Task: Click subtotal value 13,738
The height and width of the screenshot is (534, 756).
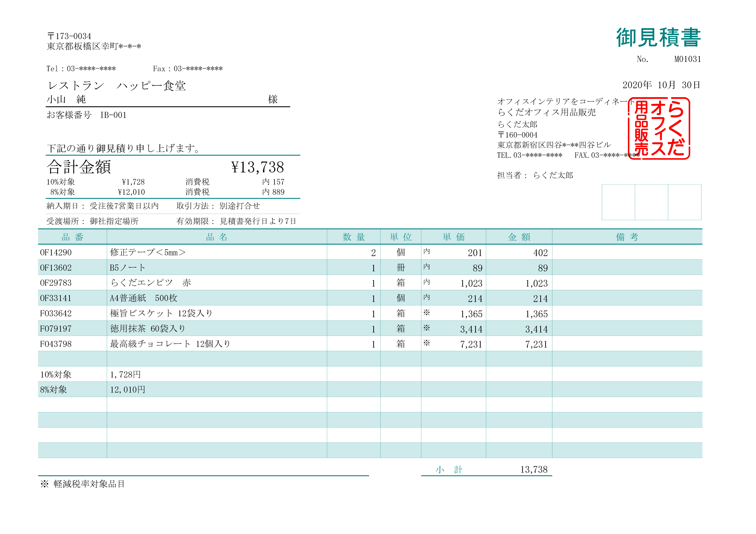Action: pyautogui.click(x=534, y=470)
